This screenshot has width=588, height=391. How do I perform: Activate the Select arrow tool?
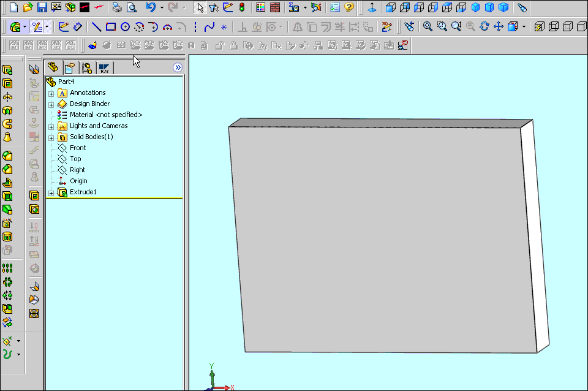200,7
